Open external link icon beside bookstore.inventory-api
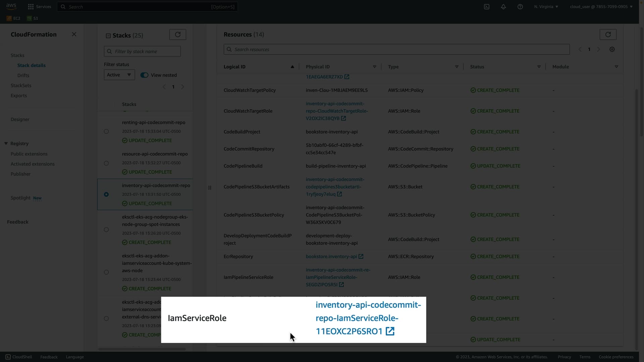 click(x=361, y=256)
